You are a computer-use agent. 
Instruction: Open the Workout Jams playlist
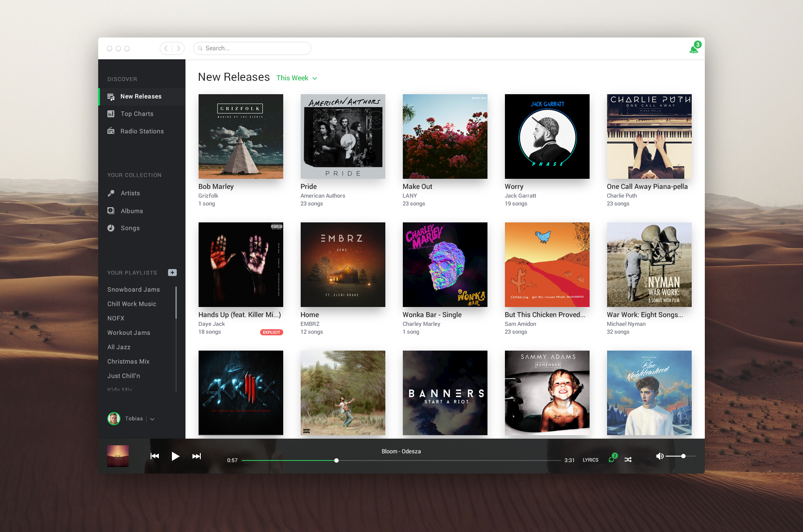(129, 333)
